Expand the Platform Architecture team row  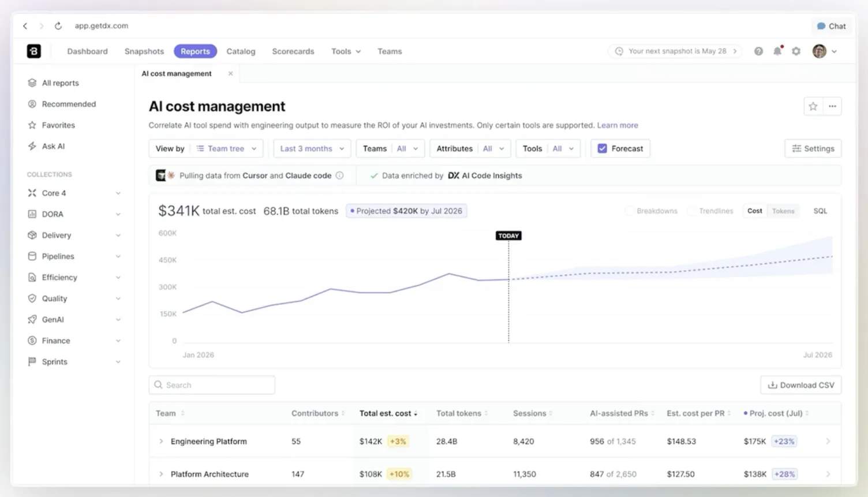[161, 474]
